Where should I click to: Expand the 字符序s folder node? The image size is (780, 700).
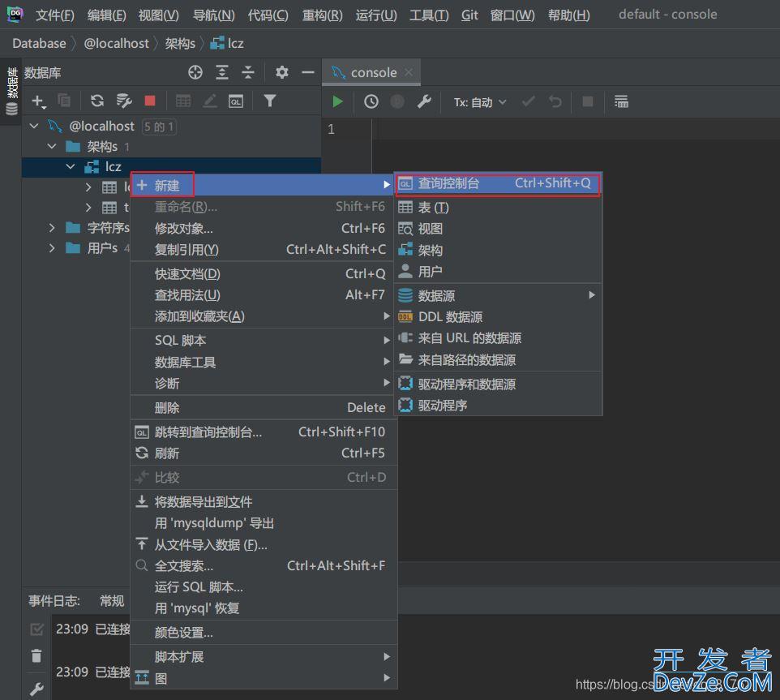tap(52, 228)
